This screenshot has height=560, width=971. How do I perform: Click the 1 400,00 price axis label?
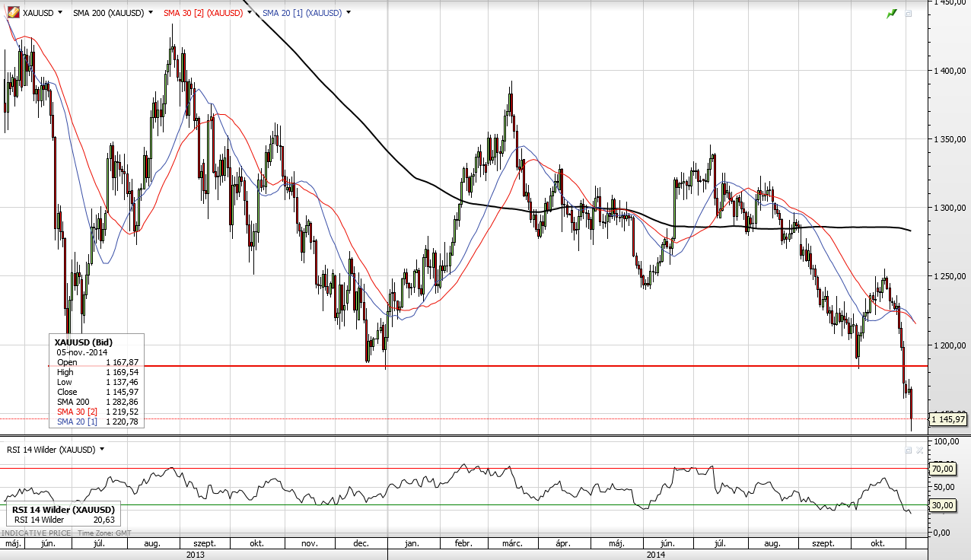click(950, 71)
